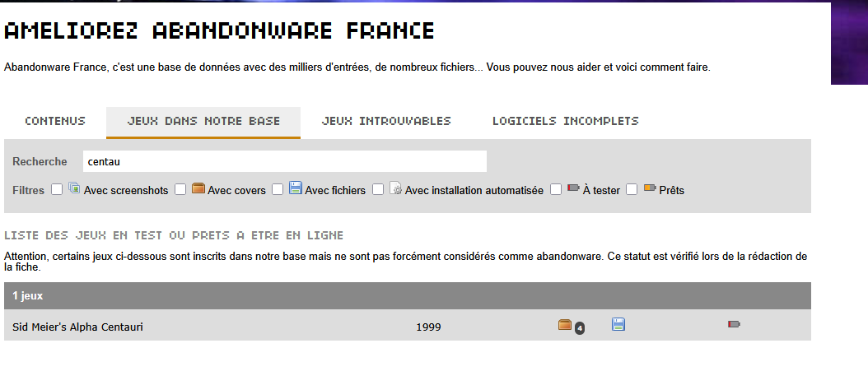Click the Avec installation automatisée label
The width and height of the screenshot is (868, 385).
click(474, 190)
